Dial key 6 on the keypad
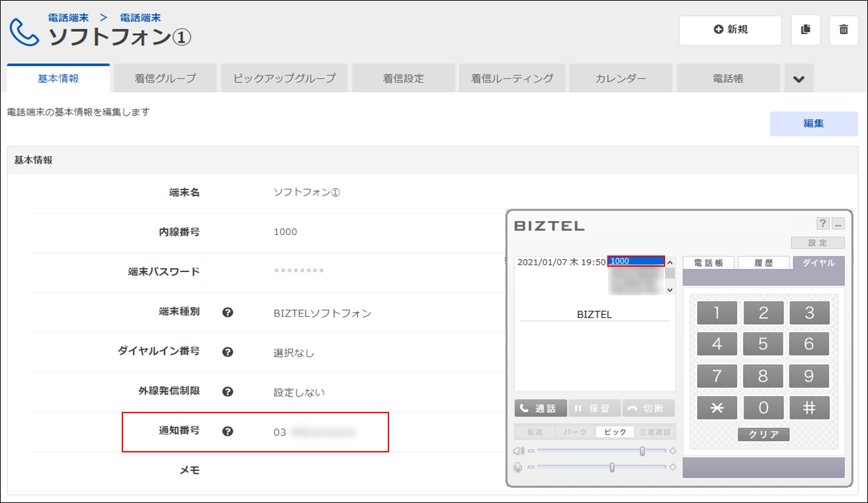The height and width of the screenshot is (503, 868). pyautogui.click(x=809, y=344)
